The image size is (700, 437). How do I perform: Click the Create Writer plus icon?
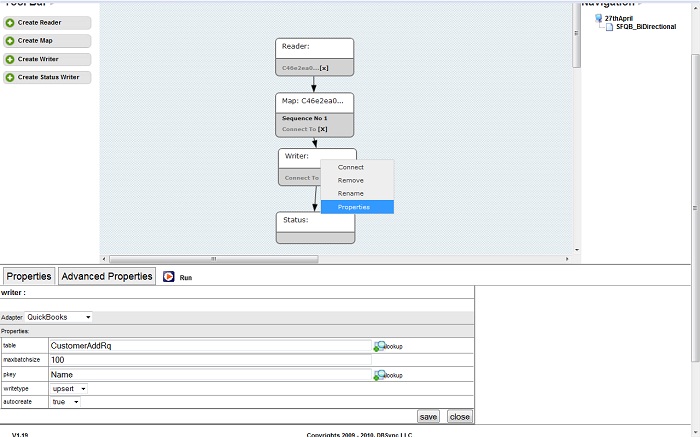click(10, 59)
